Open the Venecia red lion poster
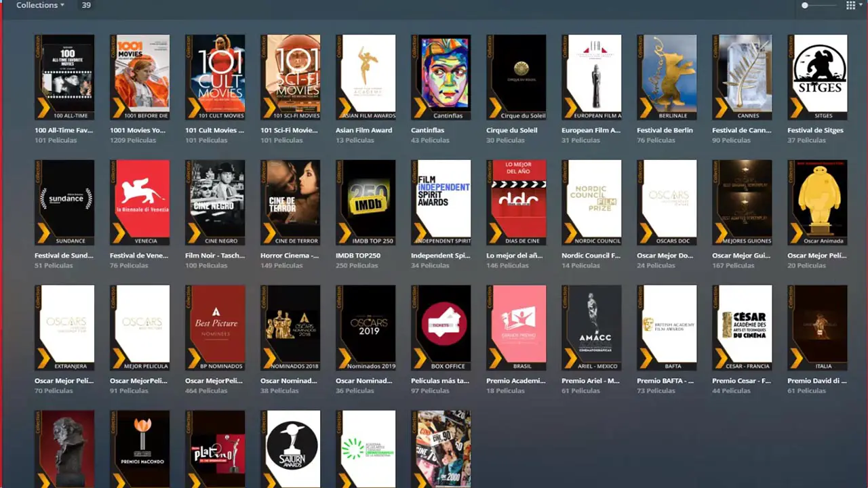The width and height of the screenshot is (868, 488). coord(140,203)
